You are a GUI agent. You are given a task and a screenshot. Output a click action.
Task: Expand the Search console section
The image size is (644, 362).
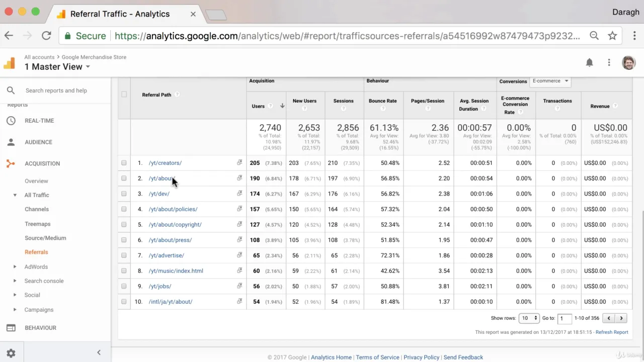(15, 281)
